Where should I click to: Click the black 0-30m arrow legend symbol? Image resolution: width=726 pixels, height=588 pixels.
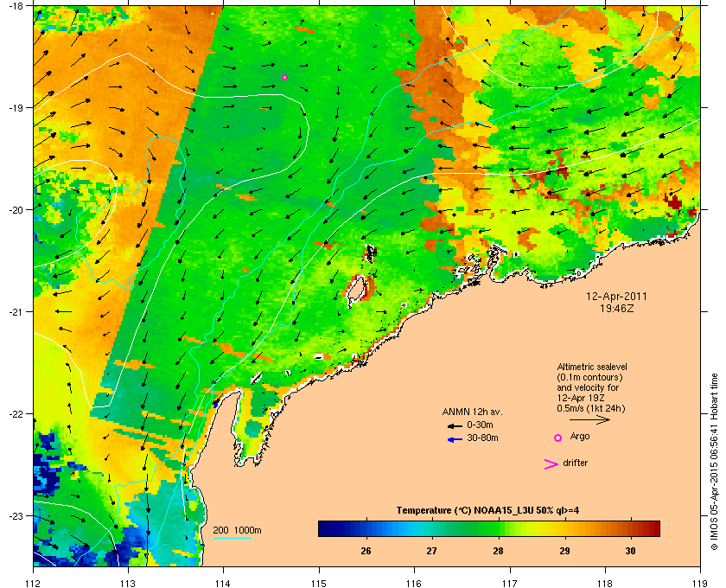tap(455, 425)
